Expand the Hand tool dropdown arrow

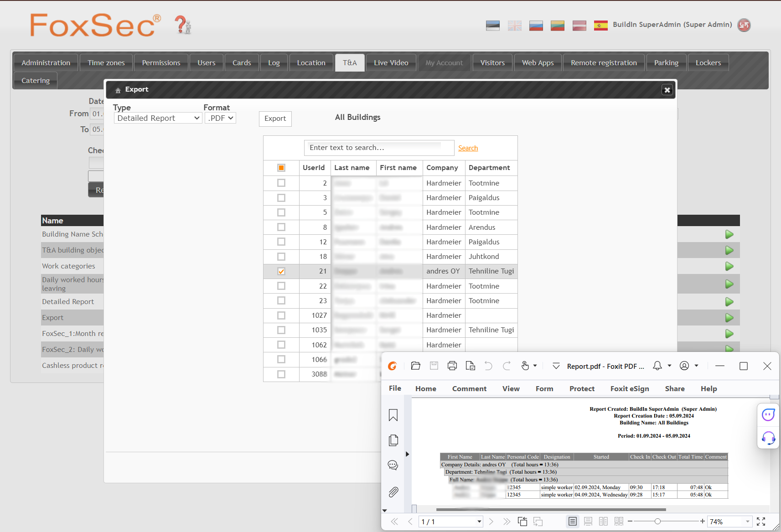535,366
